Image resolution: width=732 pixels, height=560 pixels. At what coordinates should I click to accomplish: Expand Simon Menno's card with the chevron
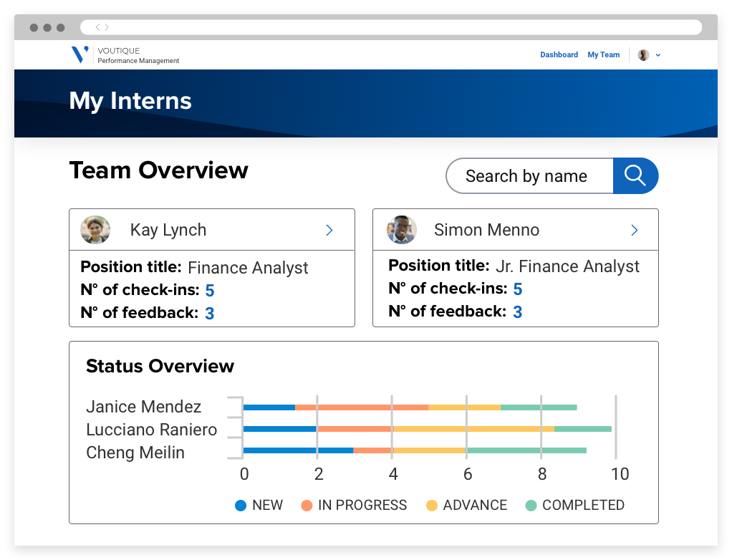pos(634,230)
